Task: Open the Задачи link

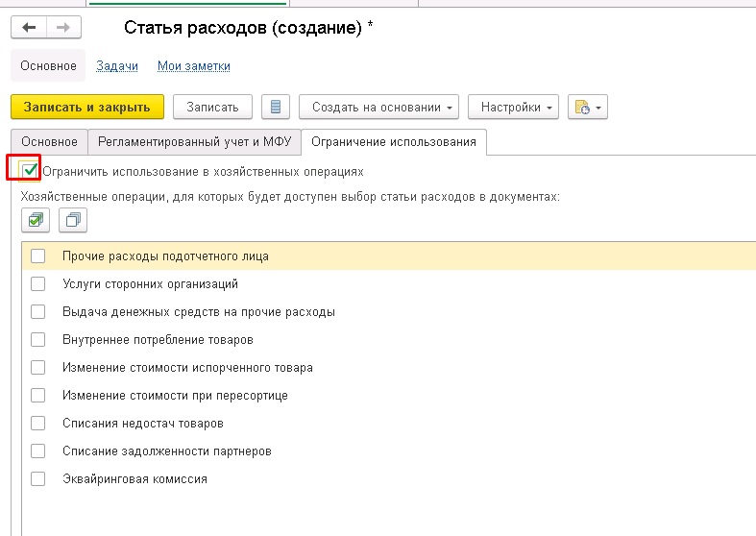Action: 117,65
